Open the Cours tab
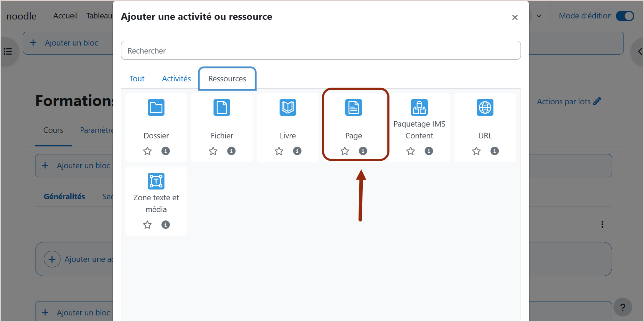 coord(53,130)
